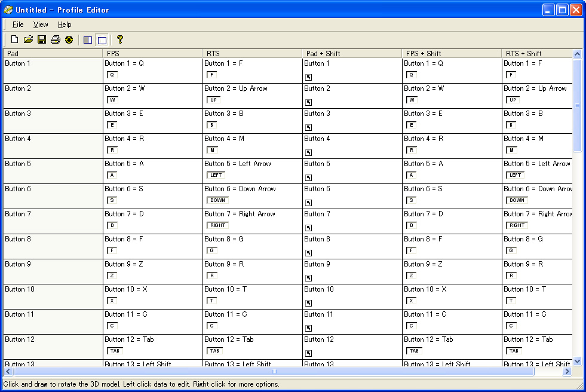Click the RTS + Shift column header
The image size is (586, 392).
click(537, 53)
